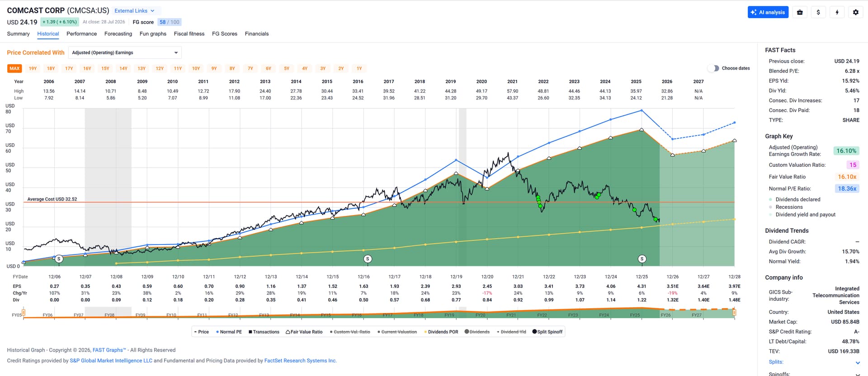Viewport: 868px width, 376px height.
Task: Toggle Dividend yield and payout key
Action: pos(802,215)
